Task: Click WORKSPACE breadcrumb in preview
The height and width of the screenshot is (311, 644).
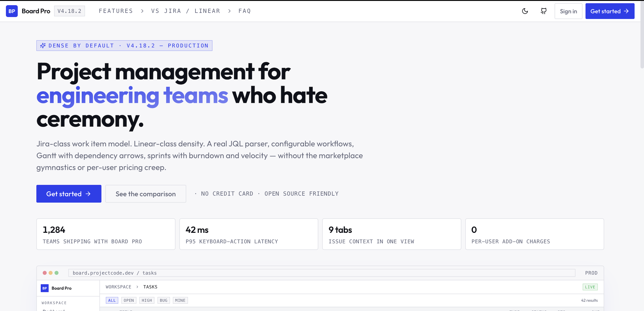Action: click(119, 287)
